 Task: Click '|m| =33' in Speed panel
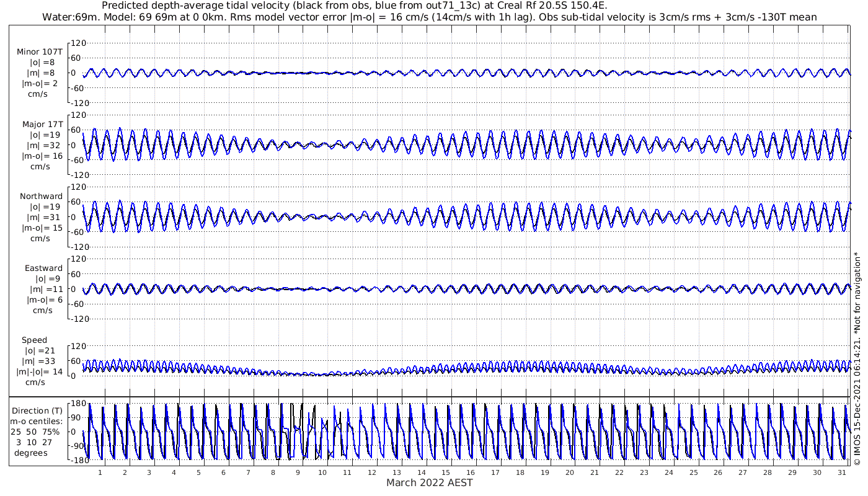pos(40,361)
